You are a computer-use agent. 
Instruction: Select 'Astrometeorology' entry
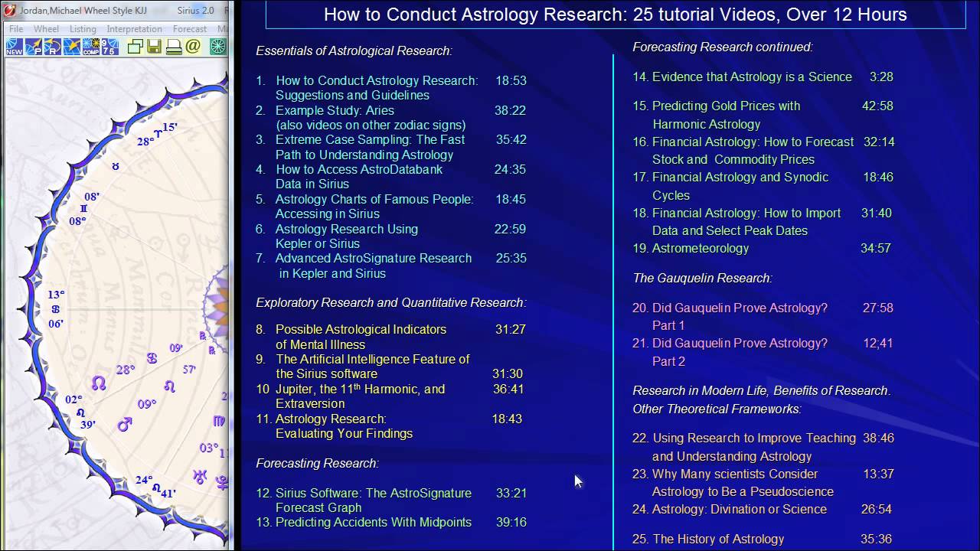pos(701,249)
